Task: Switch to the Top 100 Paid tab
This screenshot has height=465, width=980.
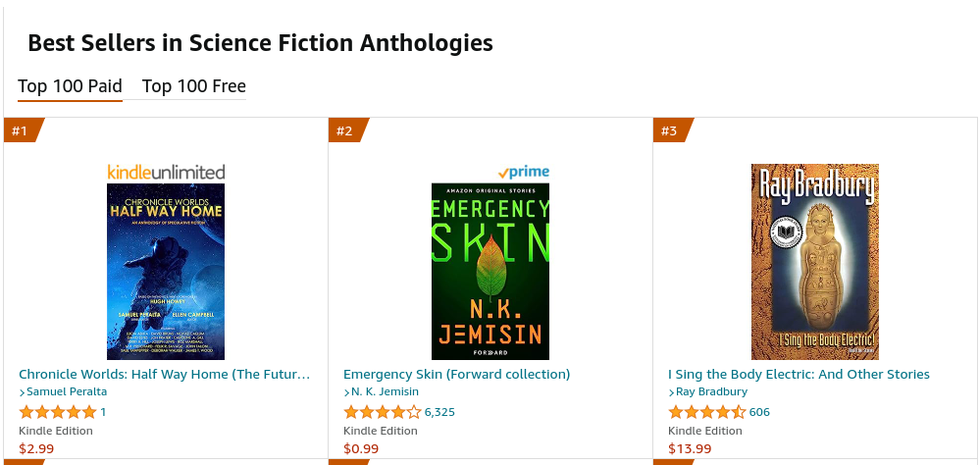Action: pos(70,86)
